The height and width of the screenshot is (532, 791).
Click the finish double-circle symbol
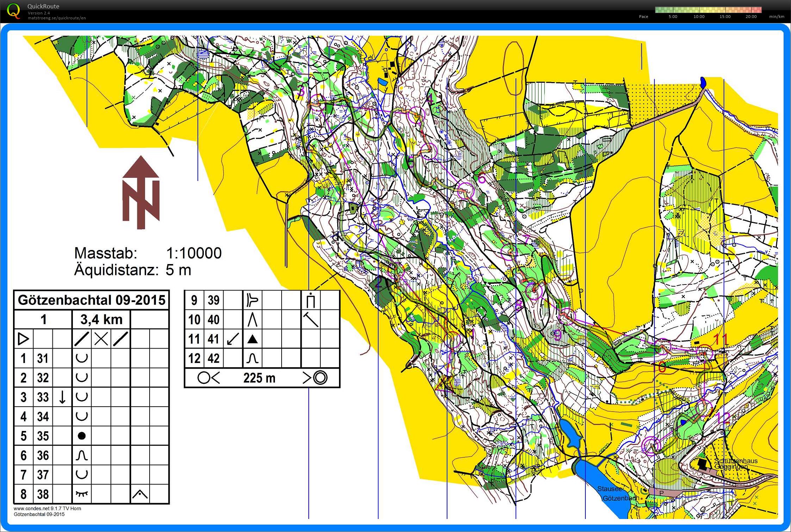pyautogui.click(x=320, y=378)
